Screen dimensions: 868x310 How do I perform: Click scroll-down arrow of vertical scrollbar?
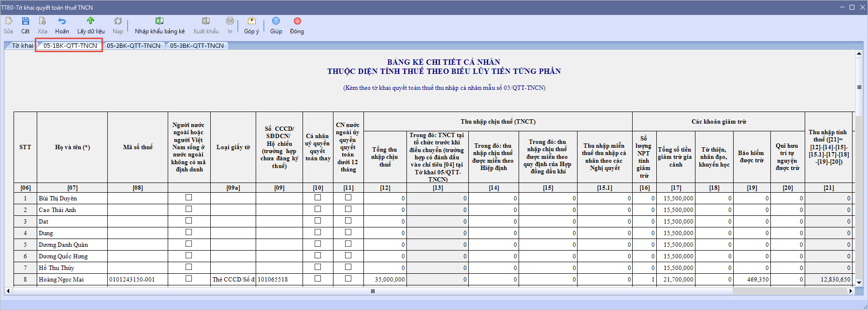coord(859,282)
